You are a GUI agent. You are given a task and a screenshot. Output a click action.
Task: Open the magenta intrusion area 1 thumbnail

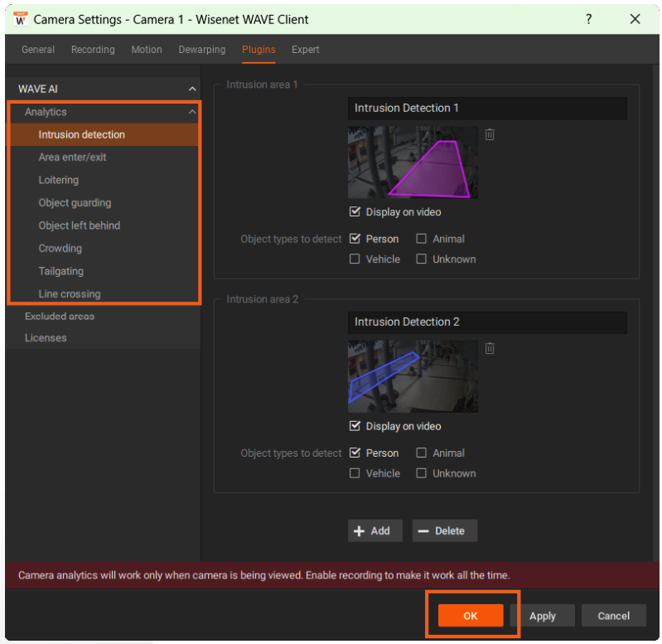tap(413, 162)
